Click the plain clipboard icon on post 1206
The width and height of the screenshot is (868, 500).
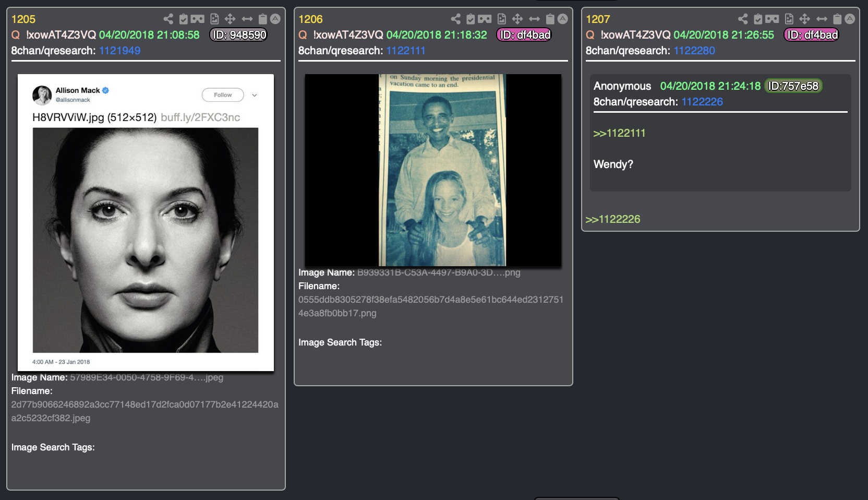point(550,19)
